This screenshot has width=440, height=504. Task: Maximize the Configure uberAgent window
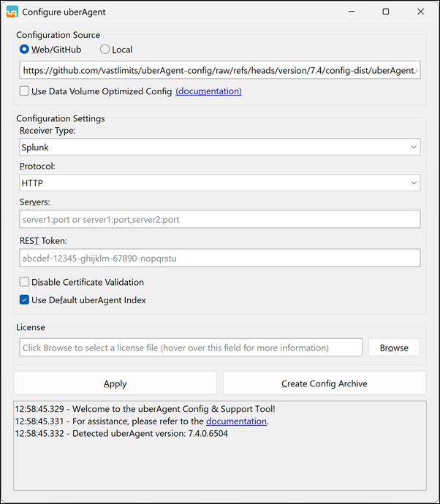click(386, 12)
